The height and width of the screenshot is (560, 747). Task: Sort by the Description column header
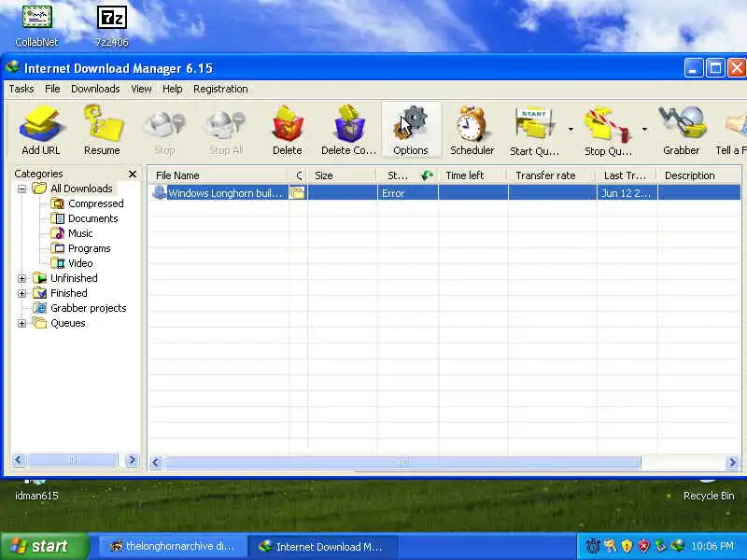point(699,175)
